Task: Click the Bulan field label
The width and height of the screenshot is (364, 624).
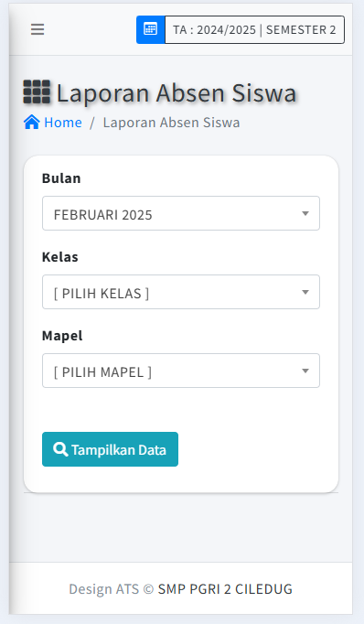Action: coord(61,178)
